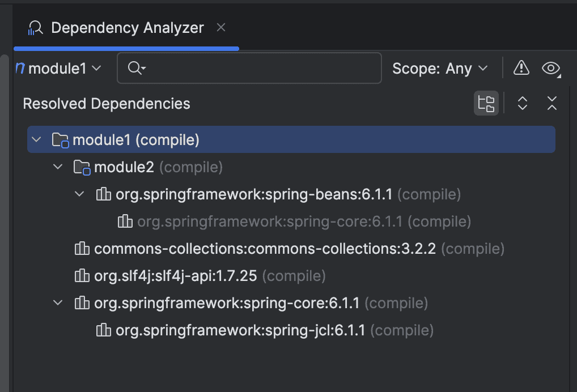Toggle the dependency tree view button
This screenshot has width=577, height=392.
486,103
